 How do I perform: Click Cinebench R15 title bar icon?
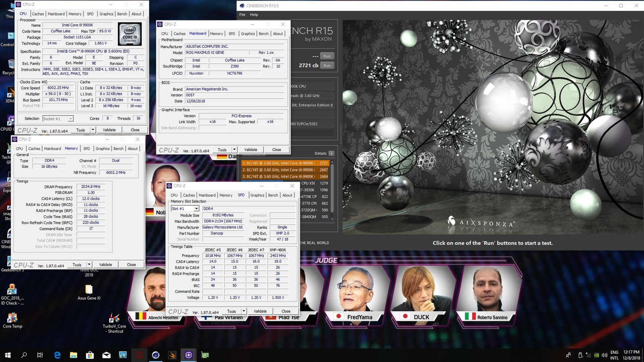click(x=242, y=6)
